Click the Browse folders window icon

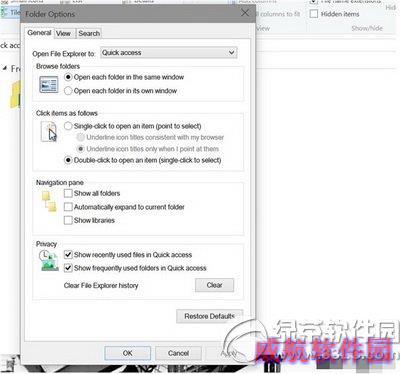tap(49, 84)
